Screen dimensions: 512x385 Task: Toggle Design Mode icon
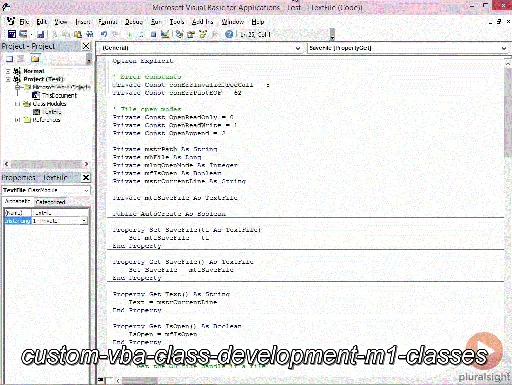pyautogui.click(x=165, y=34)
